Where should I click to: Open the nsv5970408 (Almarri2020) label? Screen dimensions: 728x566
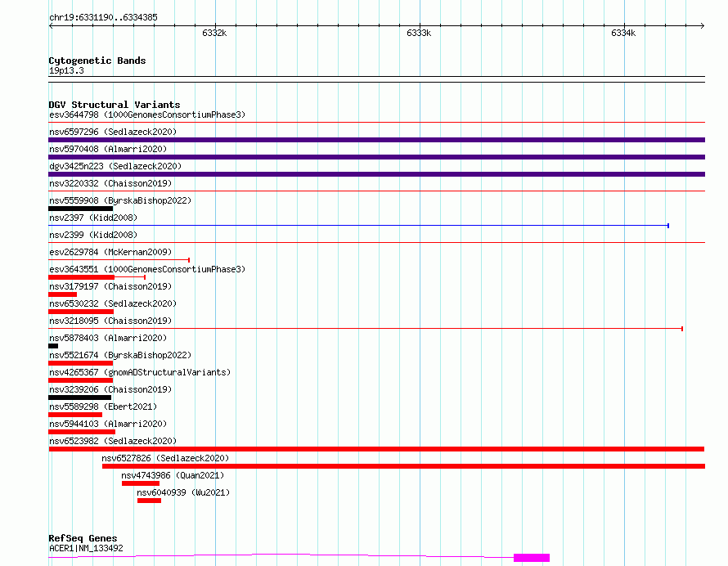coord(108,149)
